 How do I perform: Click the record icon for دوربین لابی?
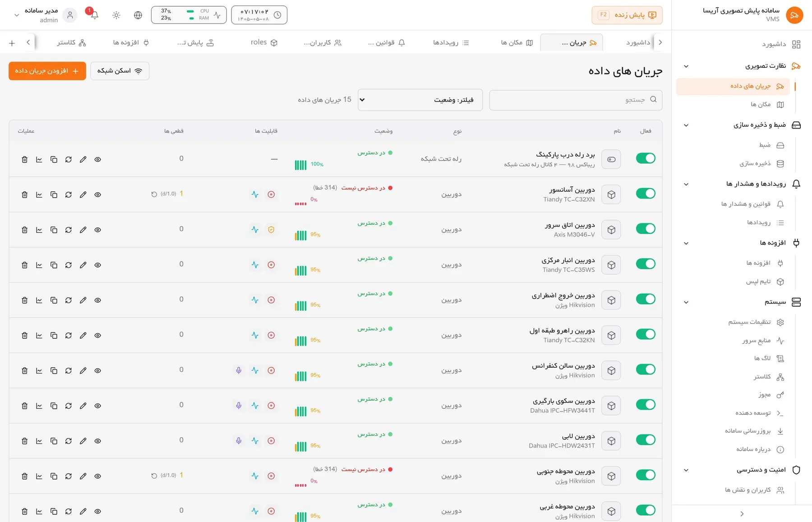point(271,441)
